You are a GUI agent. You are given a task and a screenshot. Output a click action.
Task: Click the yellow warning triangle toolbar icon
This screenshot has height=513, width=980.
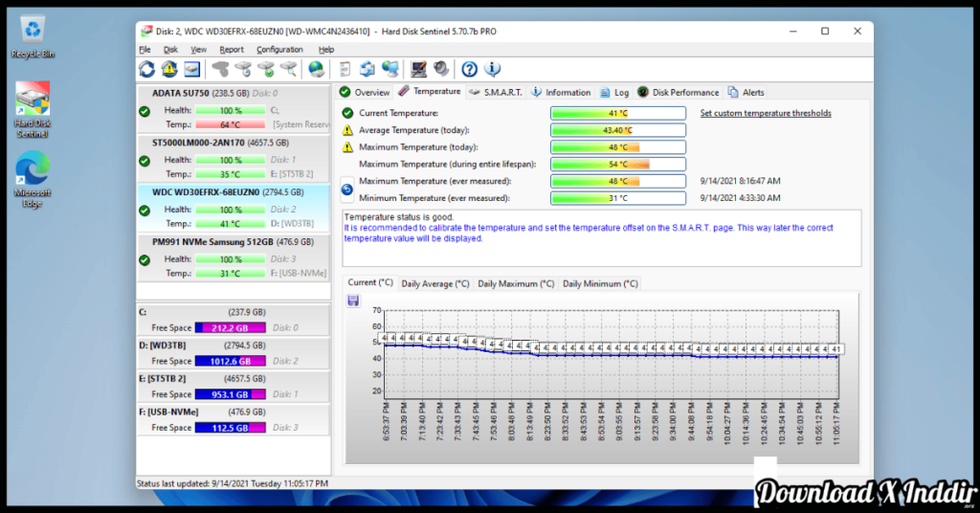169,69
